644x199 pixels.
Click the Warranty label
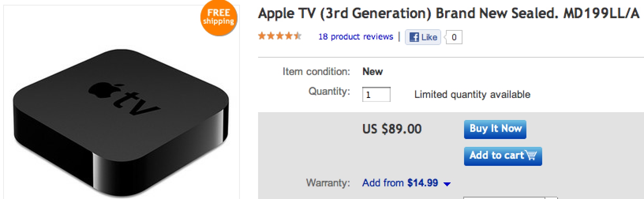328,183
